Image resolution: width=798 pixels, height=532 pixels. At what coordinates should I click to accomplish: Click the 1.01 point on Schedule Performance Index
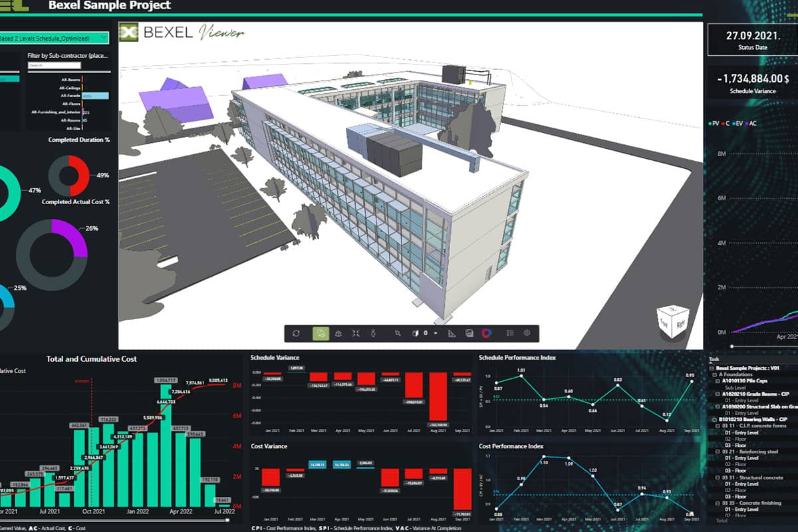521,377
